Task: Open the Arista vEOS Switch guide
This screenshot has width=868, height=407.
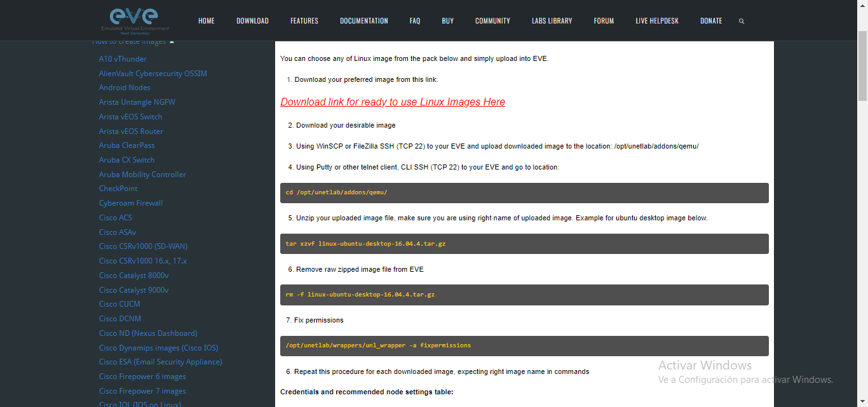Action: (x=130, y=117)
